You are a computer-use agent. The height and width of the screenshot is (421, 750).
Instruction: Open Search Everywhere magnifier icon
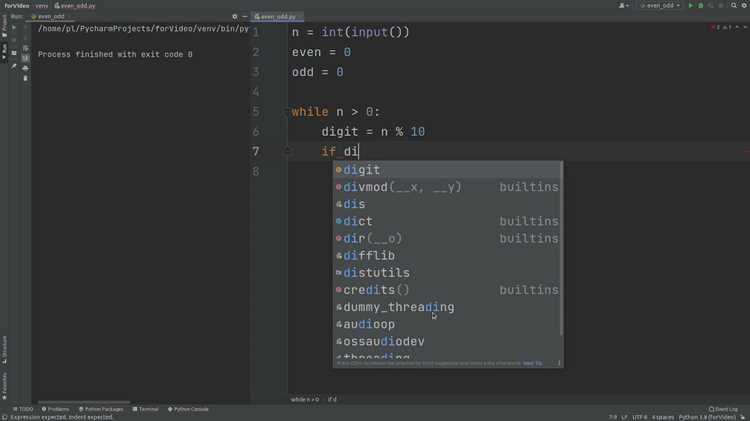[x=734, y=5]
